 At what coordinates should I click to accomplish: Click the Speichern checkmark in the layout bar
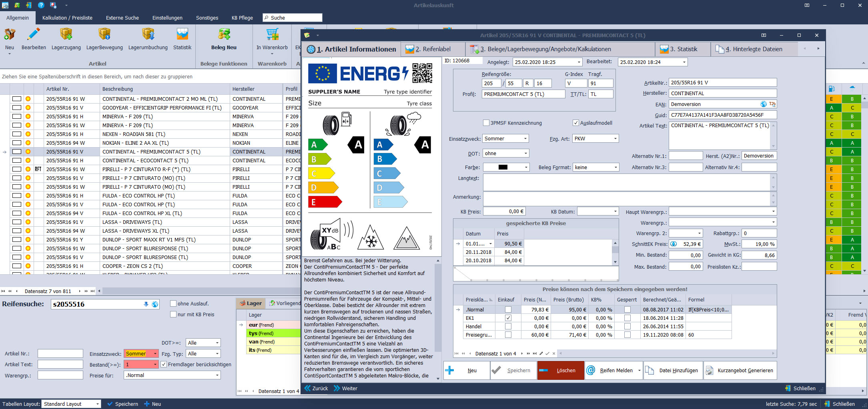110,404
